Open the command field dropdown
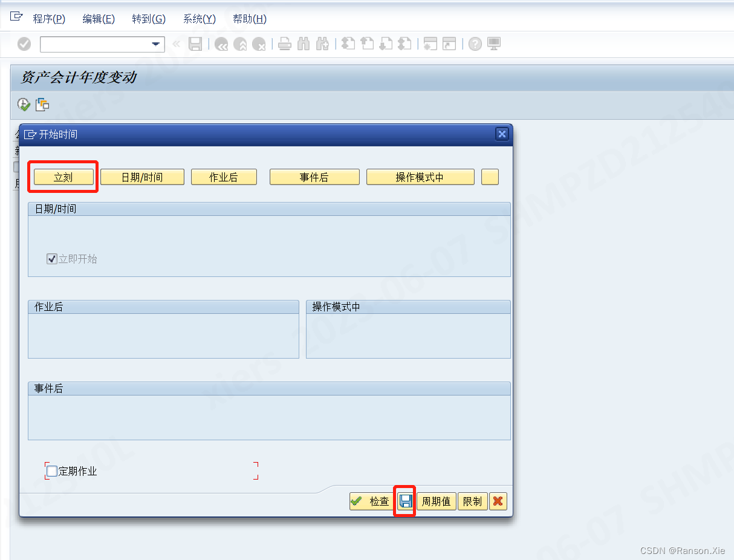This screenshot has width=734, height=560. pos(155,44)
